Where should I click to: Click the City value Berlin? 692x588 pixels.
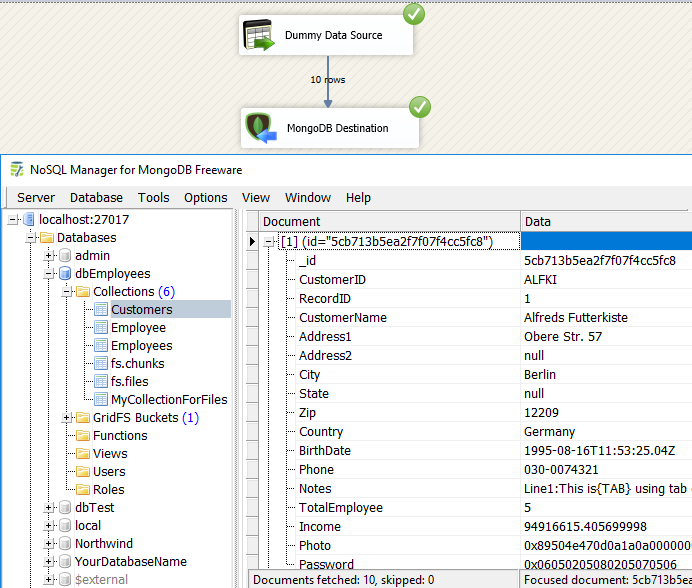540,375
